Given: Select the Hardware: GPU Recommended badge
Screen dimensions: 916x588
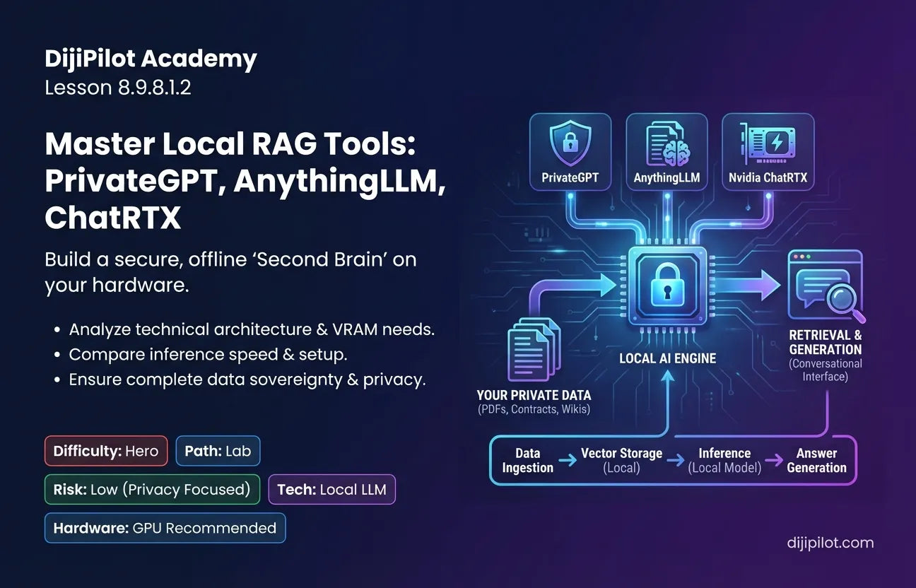Looking at the screenshot, I should click(165, 528).
